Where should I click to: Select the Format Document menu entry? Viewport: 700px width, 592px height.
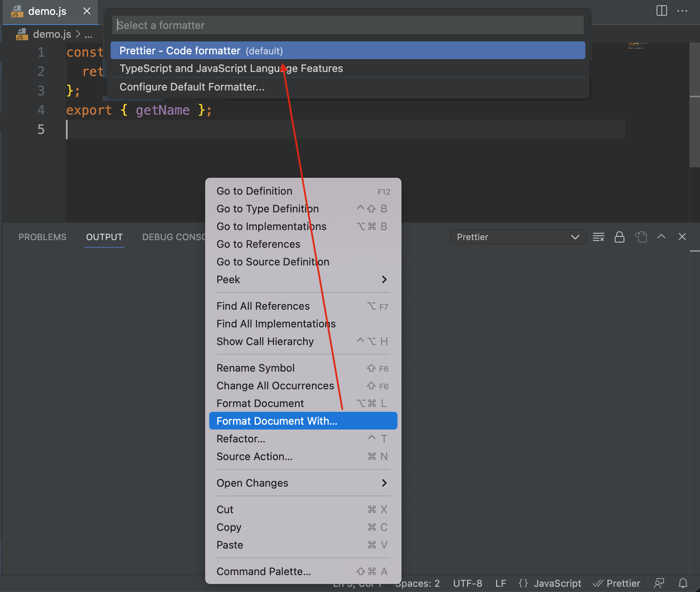tap(303, 404)
